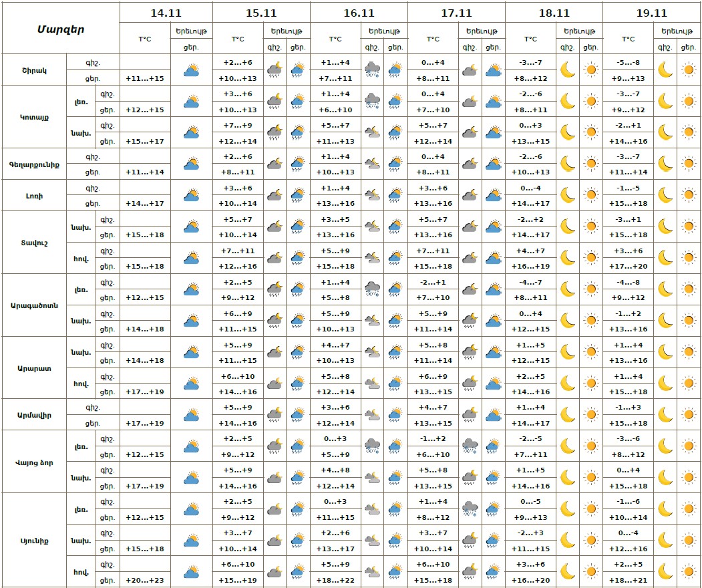702x588 pixels.
Task: Select the Շիրակ region row label
Action: point(33,69)
